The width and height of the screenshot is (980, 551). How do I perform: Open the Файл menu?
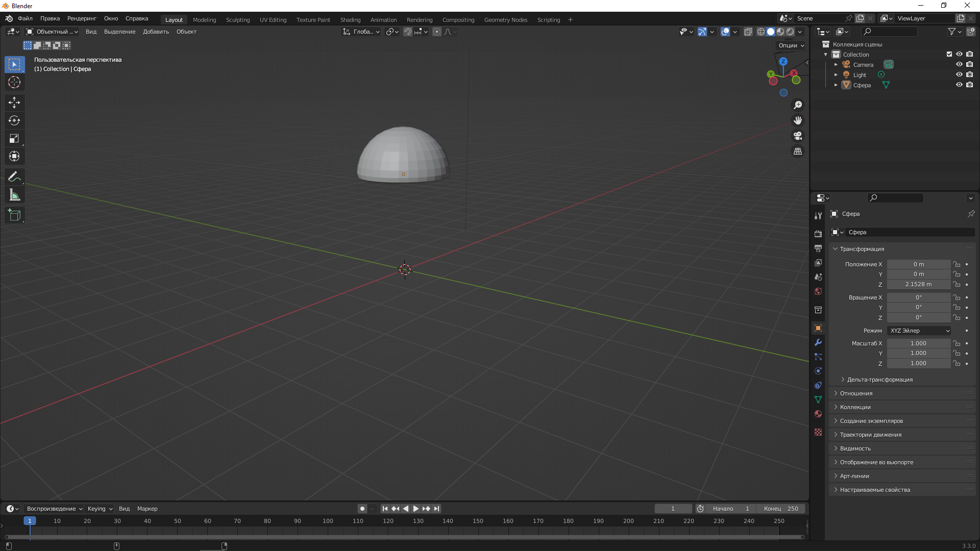point(25,18)
